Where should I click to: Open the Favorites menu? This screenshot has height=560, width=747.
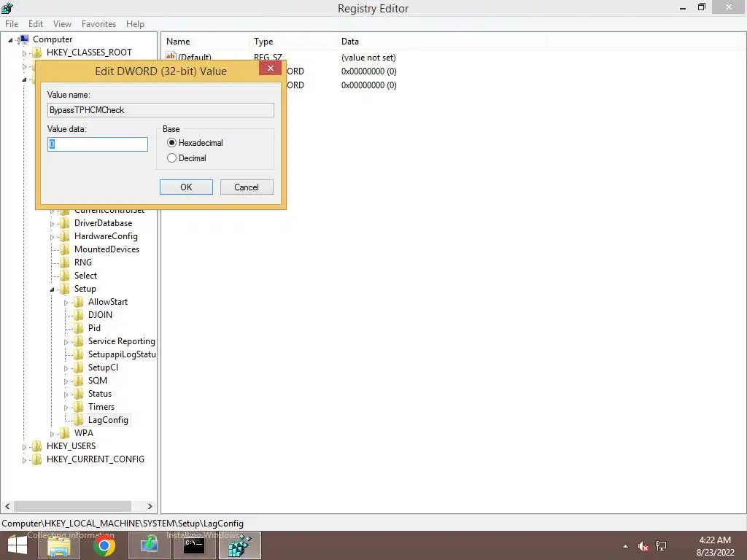click(x=98, y=24)
